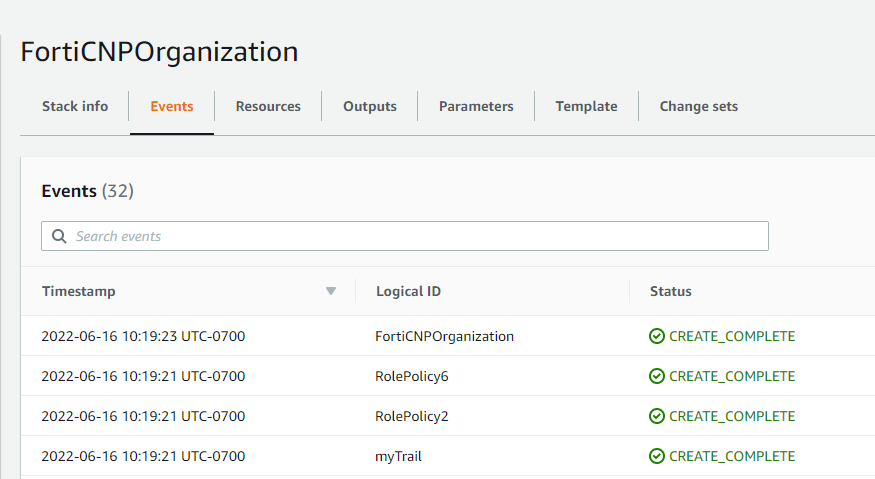Toggle the Timestamp sort descending arrow
875x479 pixels.
coord(331,292)
